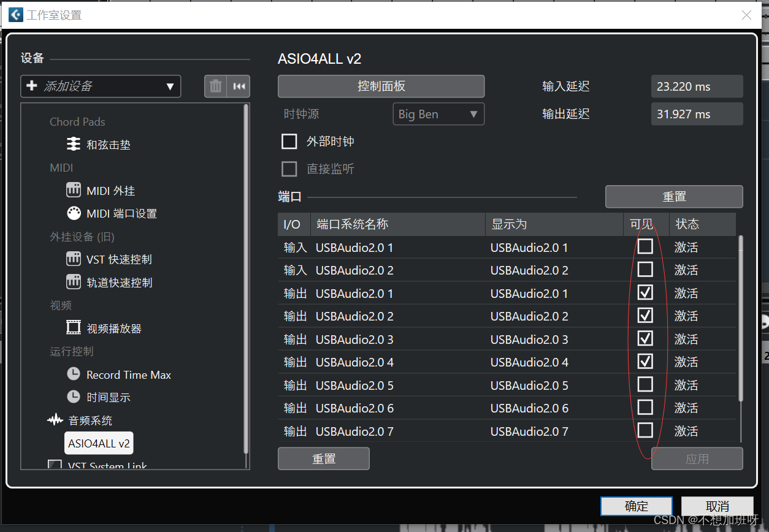Image resolution: width=769 pixels, height=532 pixels.
Task: Uncheck visibility for 输出 USBAudio2.0 2
Action: [645, 316]
